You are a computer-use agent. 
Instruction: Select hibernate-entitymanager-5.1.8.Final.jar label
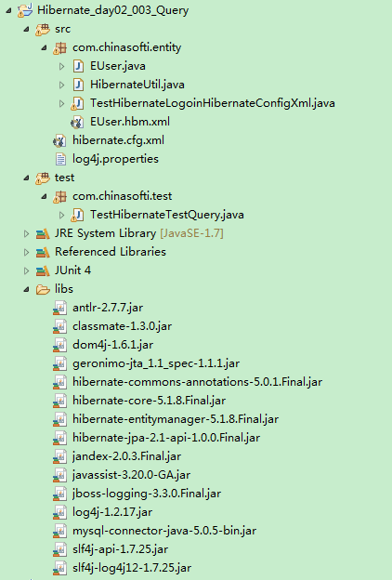(x=176, y=419)
